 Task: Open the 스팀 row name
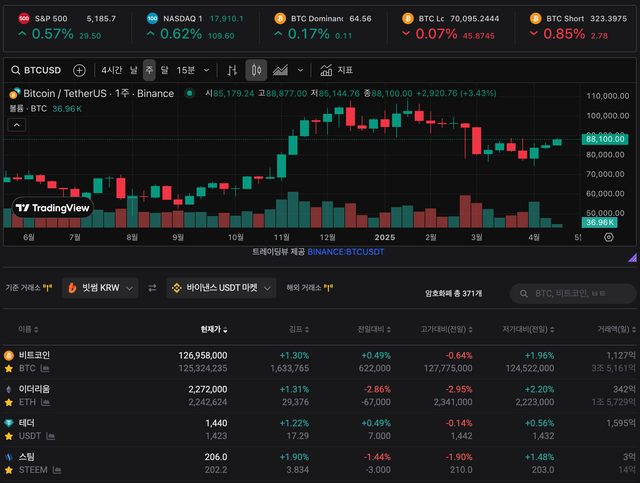click(x=27, y=457)
